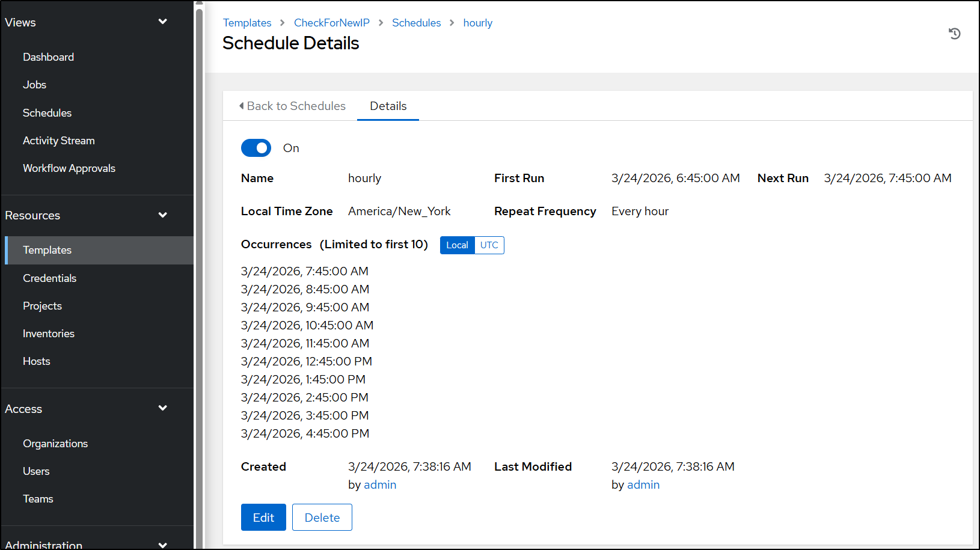Click the Back to Schedules caret
The height and width of the screenshot is (550, 980).
(242, 106)
